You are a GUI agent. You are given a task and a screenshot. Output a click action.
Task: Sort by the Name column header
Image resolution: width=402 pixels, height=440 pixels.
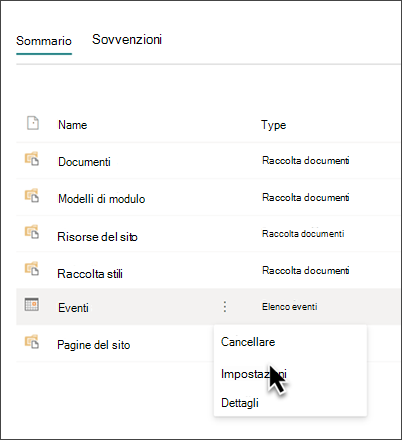[x=73, y=125]
